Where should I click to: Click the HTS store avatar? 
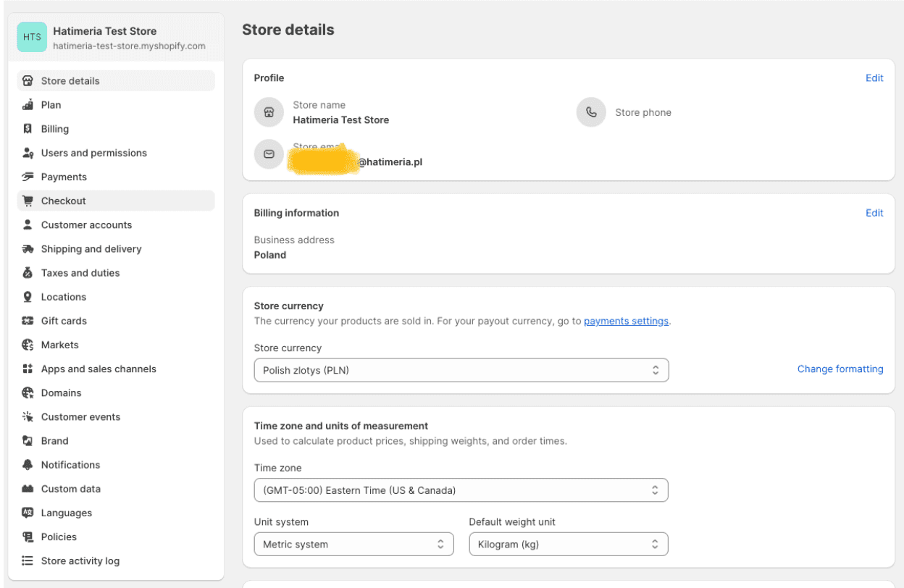[31, 36]
